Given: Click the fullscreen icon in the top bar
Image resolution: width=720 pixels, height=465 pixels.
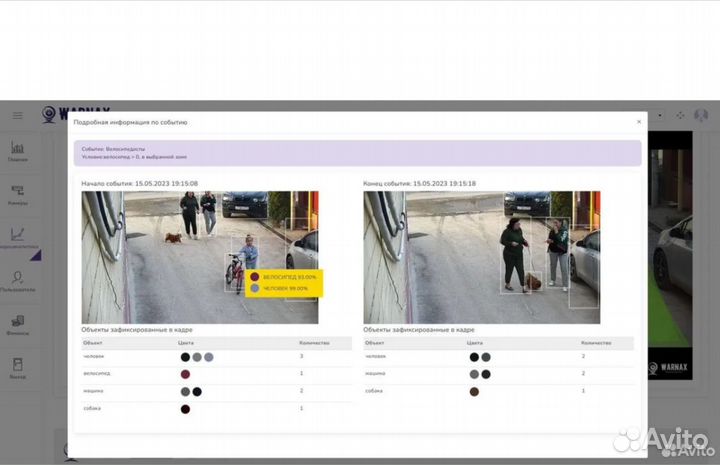Looking at the screenshot, I should point(681,115).
